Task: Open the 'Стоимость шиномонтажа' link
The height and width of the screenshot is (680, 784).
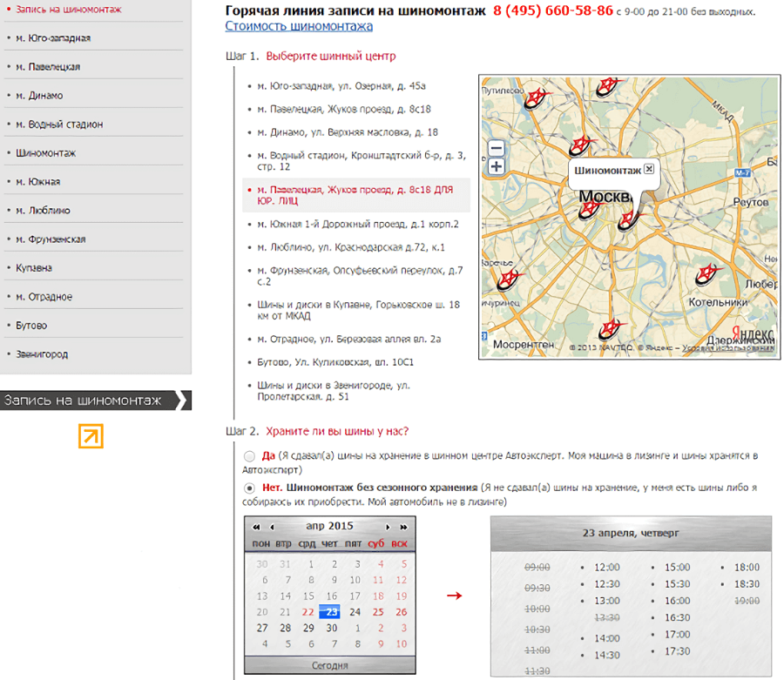Action: [x=299, y=26]
